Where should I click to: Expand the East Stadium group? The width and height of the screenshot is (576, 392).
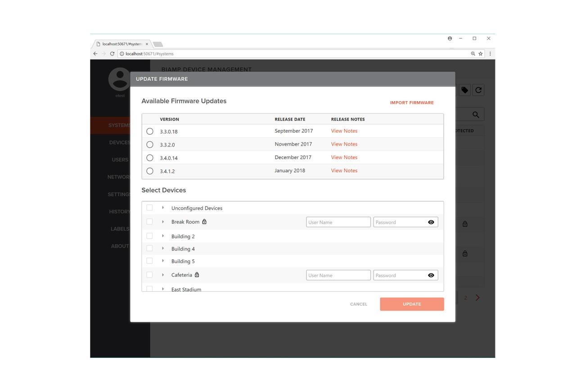[163, 289]
